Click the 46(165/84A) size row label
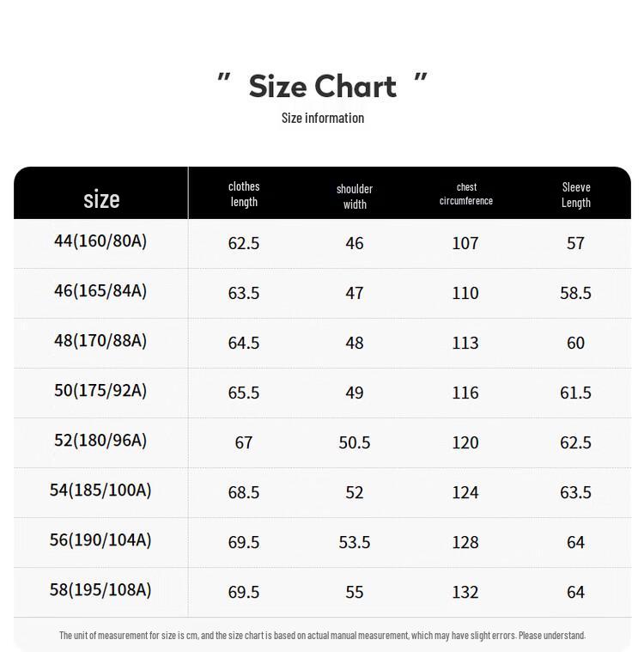Image resolution: width=644 pixels, height=652 pixels. pyautogui.click(x=100, y=291)
